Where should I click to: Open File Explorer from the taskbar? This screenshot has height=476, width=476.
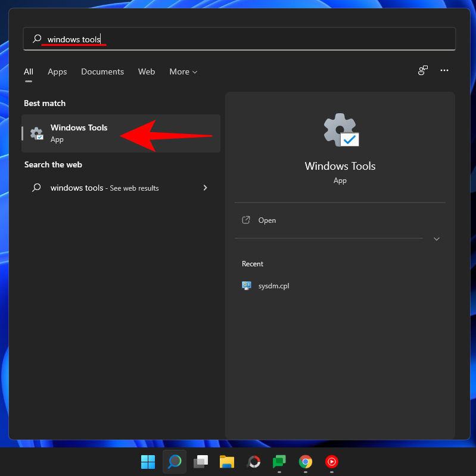227,462
